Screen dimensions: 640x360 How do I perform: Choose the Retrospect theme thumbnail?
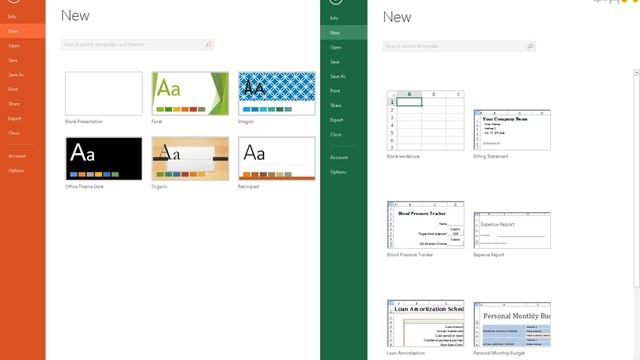(x=277, y=158)
